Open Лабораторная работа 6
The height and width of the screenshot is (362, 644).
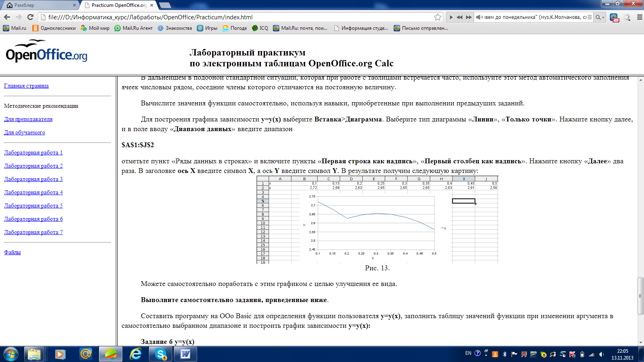point(33,219)
